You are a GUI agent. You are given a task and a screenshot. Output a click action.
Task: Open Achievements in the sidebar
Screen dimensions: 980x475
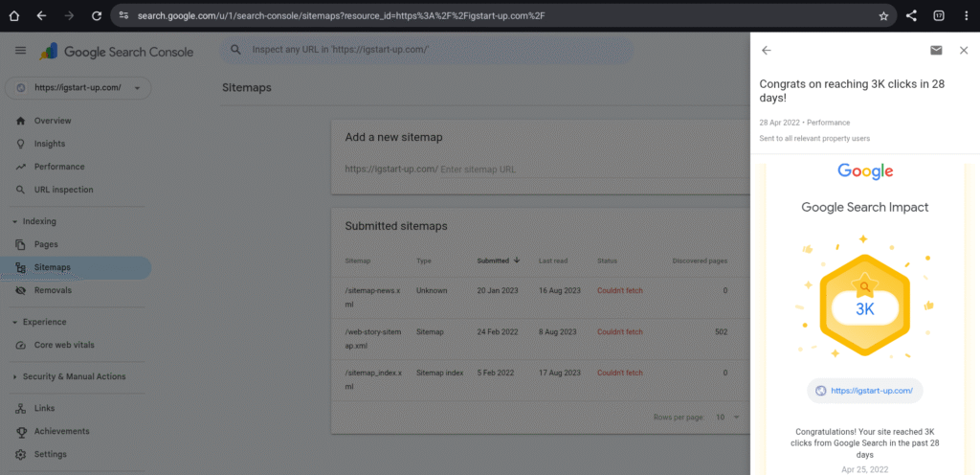[x=61, y=431]
